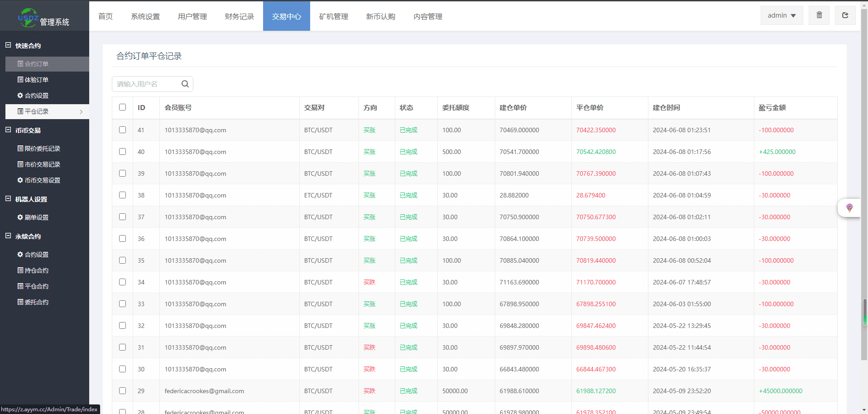Viewport: 868px width, 414px height.
Task: Open 合约设置 gear item under 快速合约
Action: pyautogui.click(x=33, y=96)
